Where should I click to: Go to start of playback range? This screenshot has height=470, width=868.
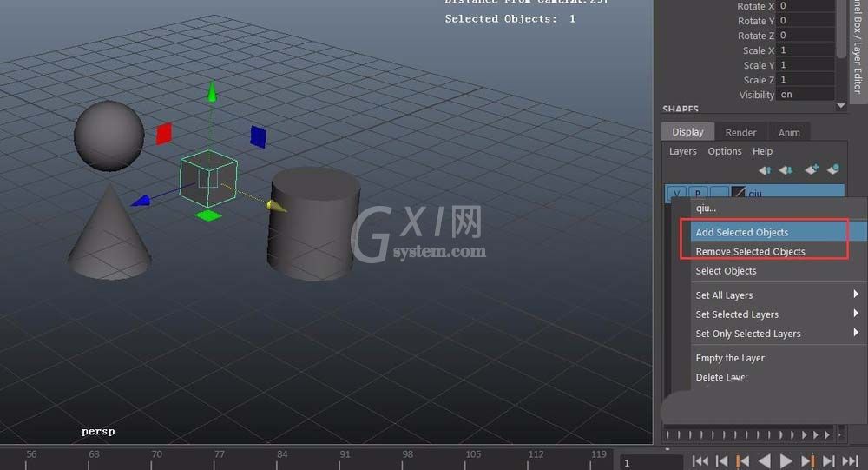click(700, 461)
